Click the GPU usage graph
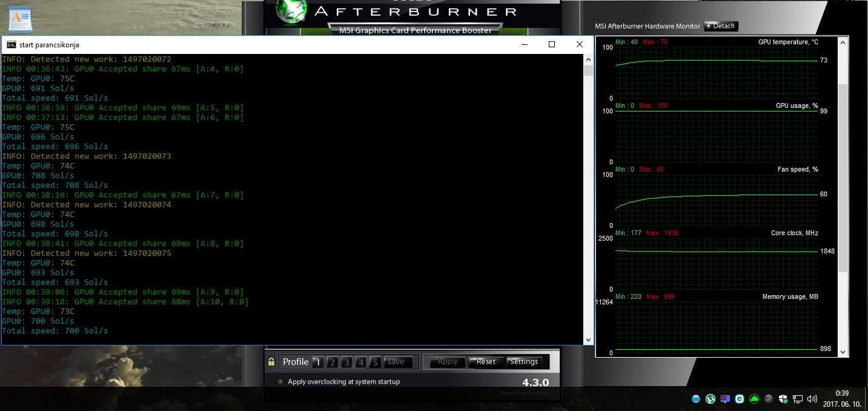868x411 pixels. click(716, 136)
